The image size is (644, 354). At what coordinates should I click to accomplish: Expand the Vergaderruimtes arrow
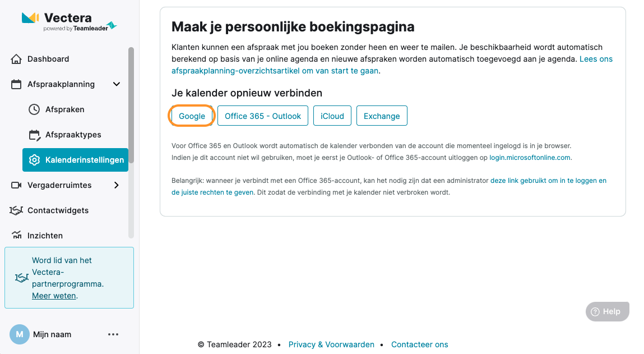point(117,186)
